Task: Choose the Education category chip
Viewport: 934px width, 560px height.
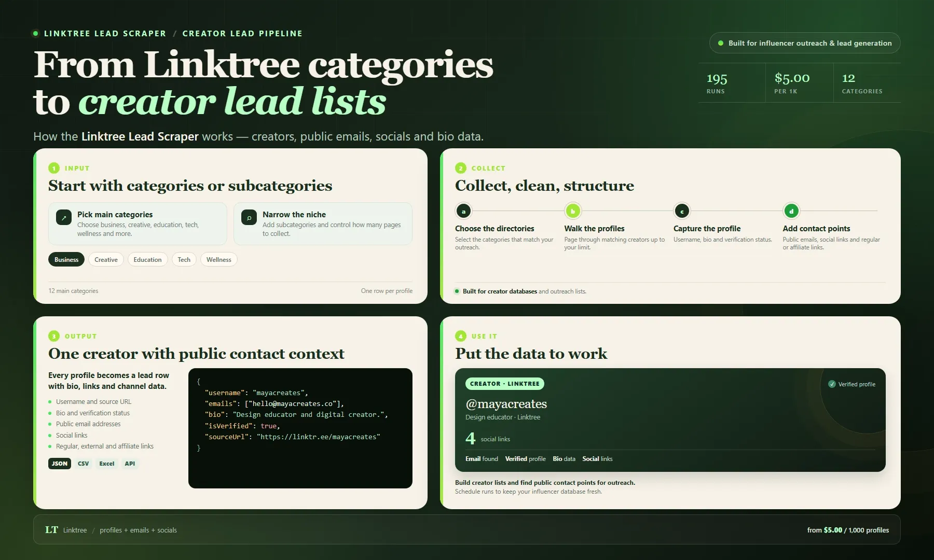Action: point(147,259)
